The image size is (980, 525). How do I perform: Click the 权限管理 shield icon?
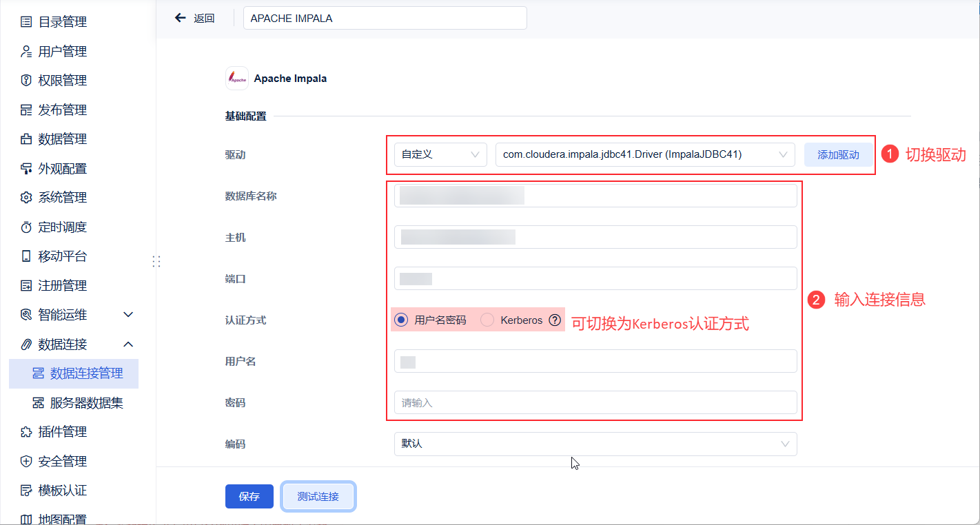[x=26, y=81]
